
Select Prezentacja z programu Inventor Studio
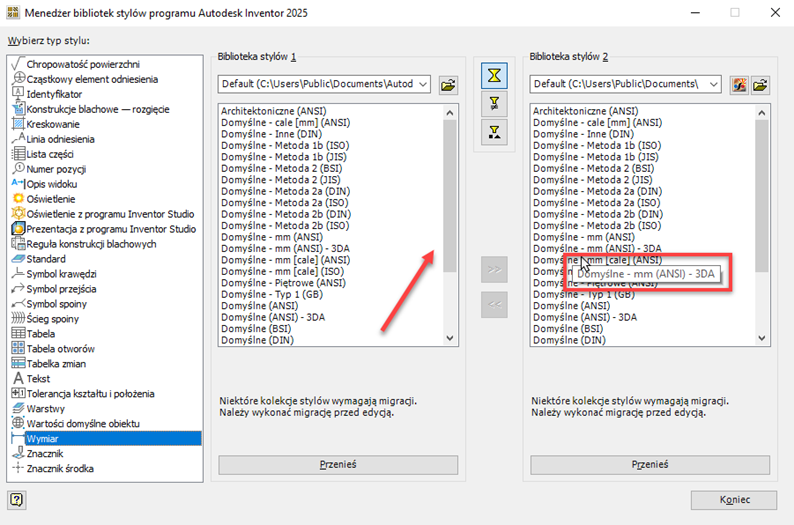coord(111,229)
